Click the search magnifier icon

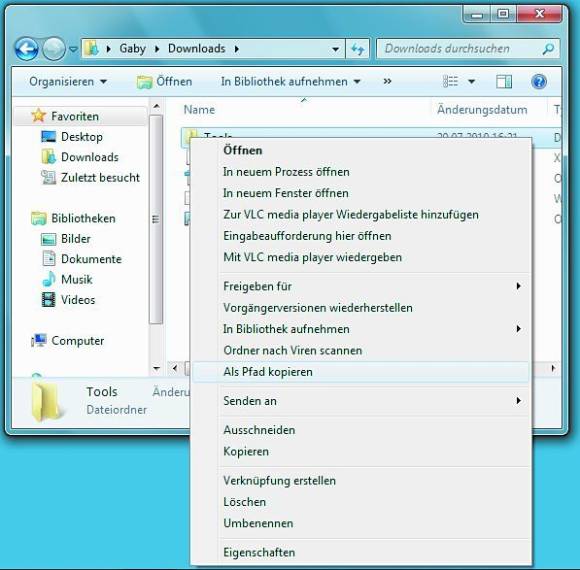point(548,49)
